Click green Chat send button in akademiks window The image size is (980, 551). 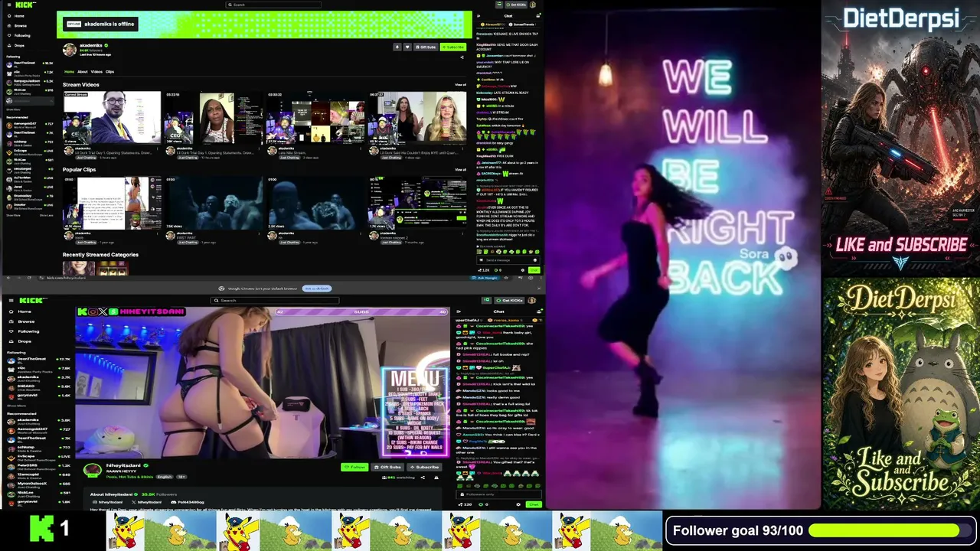click(x=534, y=270)
